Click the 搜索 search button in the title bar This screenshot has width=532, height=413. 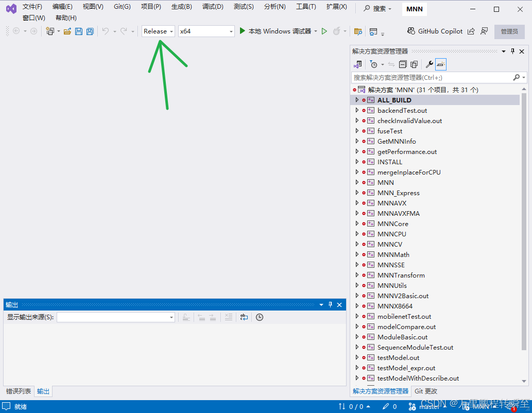tap(377, 8)
